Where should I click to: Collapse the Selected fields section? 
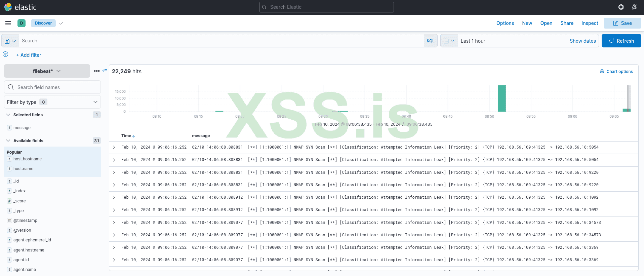pos(8,115)
